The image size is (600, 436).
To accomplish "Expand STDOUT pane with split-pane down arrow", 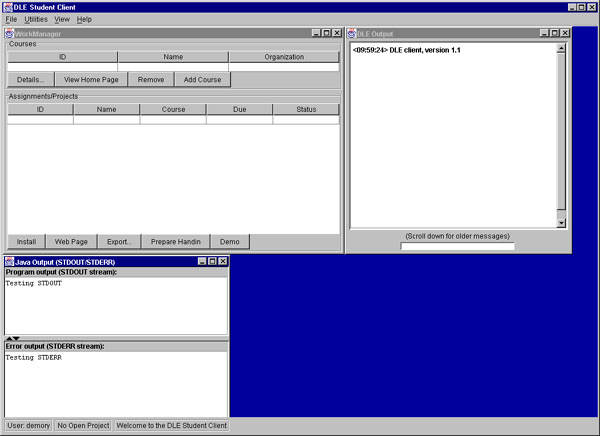I will point(16,338).
